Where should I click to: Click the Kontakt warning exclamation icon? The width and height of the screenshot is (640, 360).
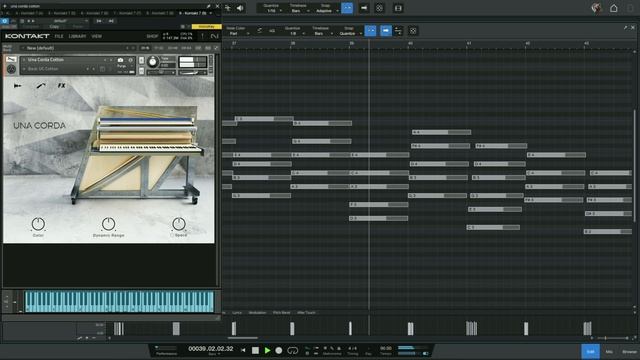(202, 36)
